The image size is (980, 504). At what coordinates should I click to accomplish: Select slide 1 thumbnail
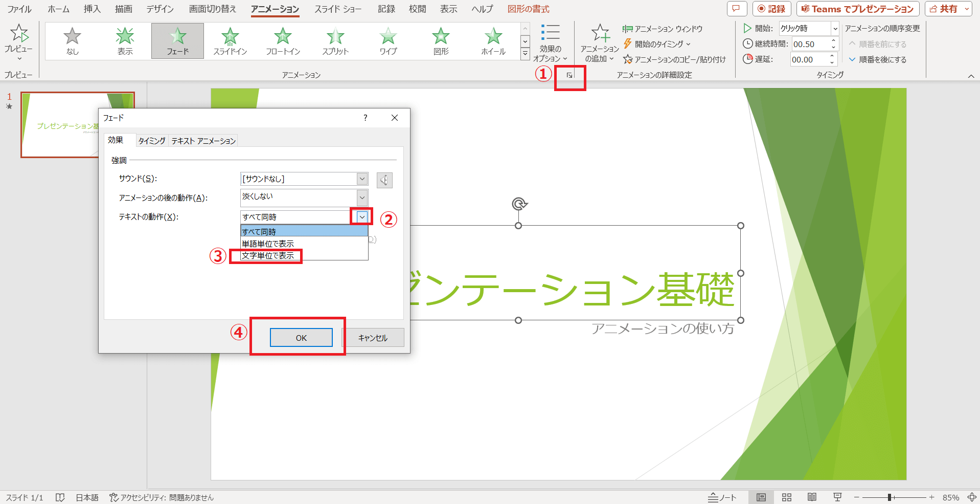coord(78,125)
